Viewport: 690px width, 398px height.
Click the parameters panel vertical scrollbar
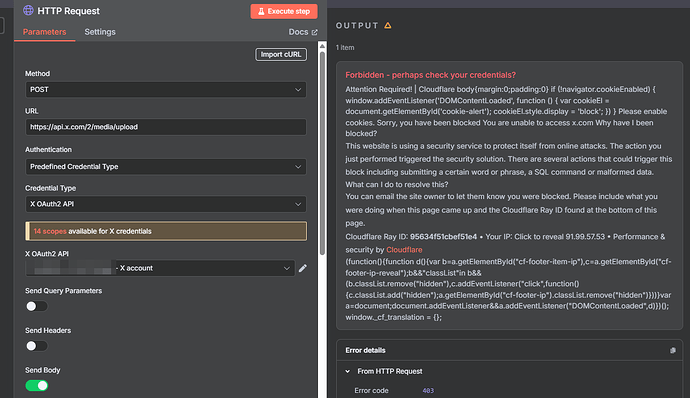(322, 153)
